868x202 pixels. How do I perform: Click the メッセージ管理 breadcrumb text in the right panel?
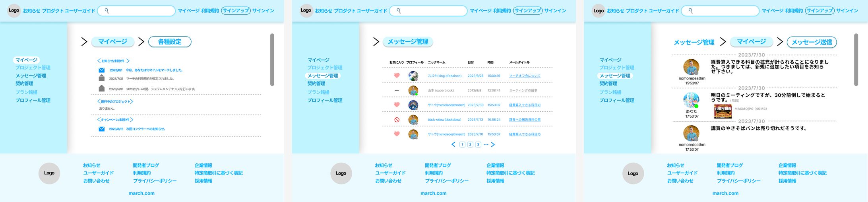(x=694, y=42)
